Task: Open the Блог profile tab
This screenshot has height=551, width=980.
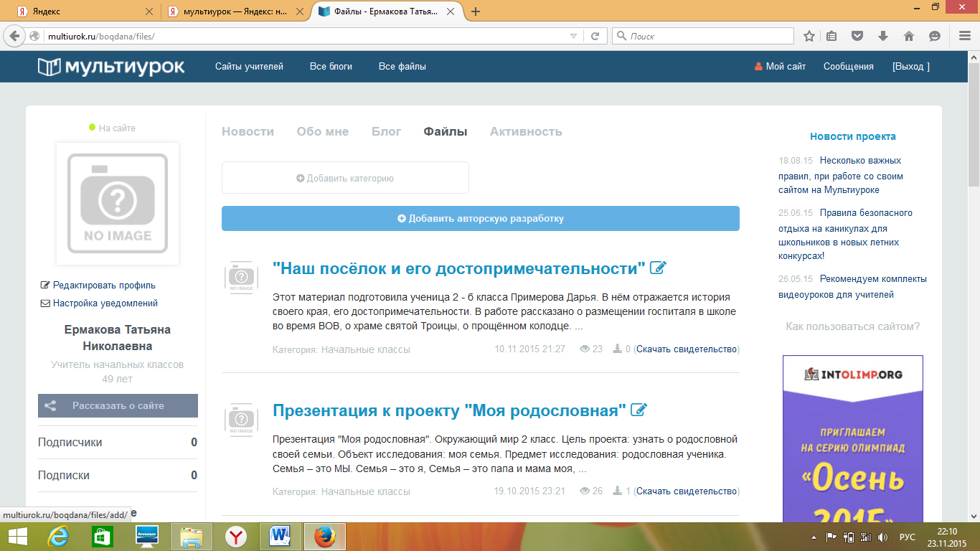Action: [387, 132]
